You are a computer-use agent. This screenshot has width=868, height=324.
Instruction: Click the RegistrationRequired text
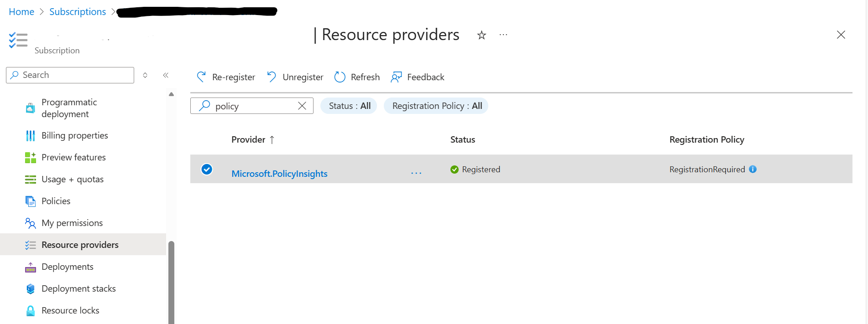[x=707, y=170]
